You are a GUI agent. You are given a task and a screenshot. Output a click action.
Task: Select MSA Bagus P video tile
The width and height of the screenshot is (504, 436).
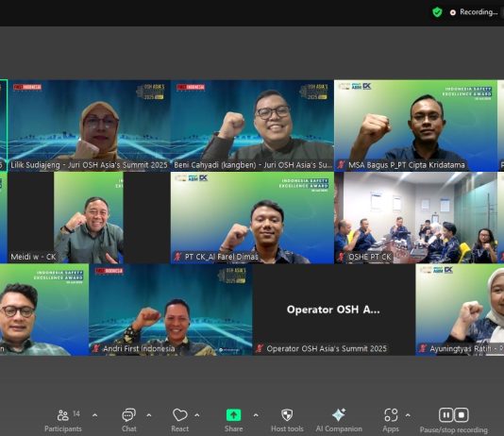click(x=415, y=126)
